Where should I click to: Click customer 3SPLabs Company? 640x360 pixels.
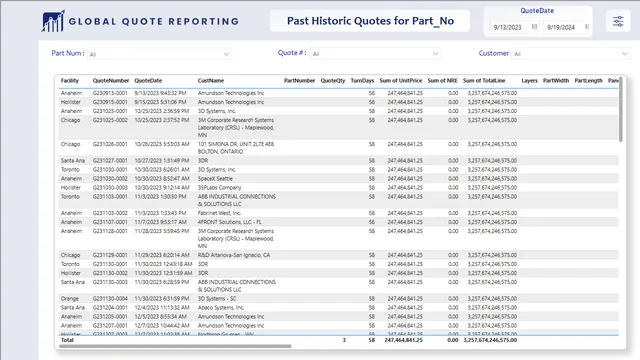pyautogui.click(x=220, y=187)
